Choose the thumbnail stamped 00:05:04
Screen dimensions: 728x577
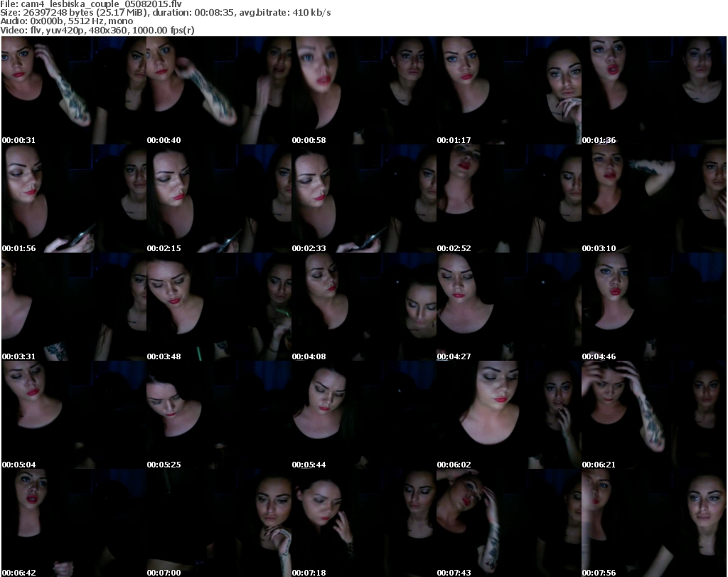click(x=74, y=415)
